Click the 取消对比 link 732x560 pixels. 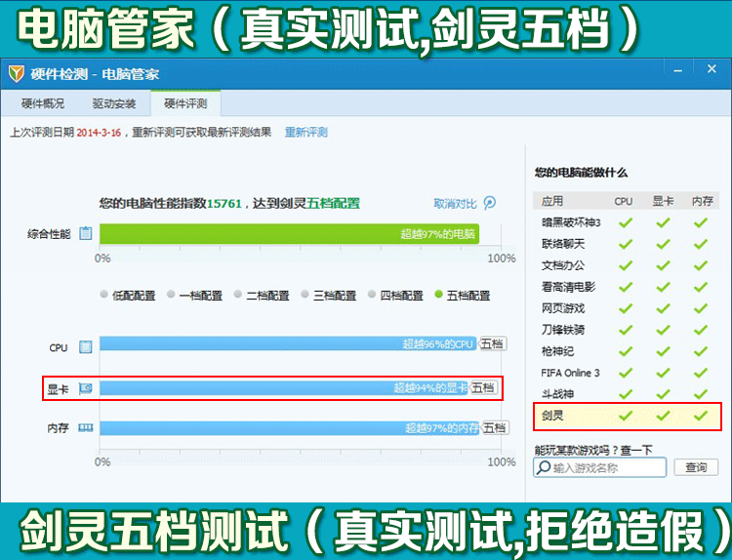(455, 204)
